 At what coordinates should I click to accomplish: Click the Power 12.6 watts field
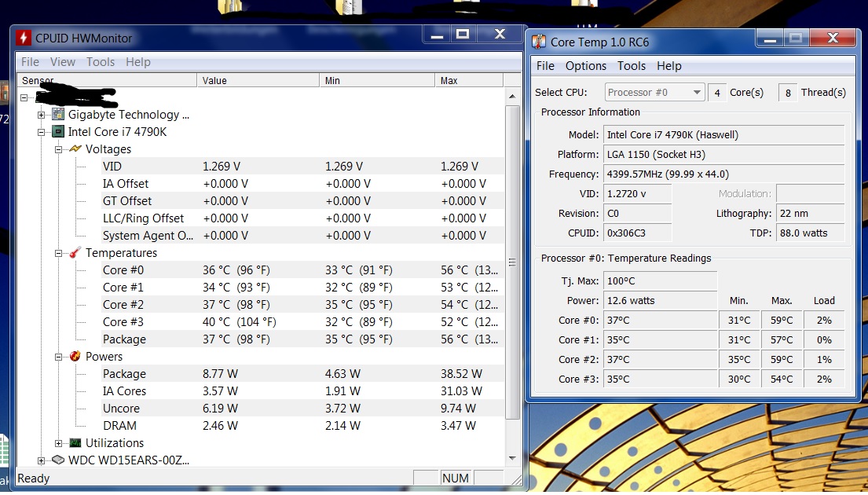click(x=661, y=301)
